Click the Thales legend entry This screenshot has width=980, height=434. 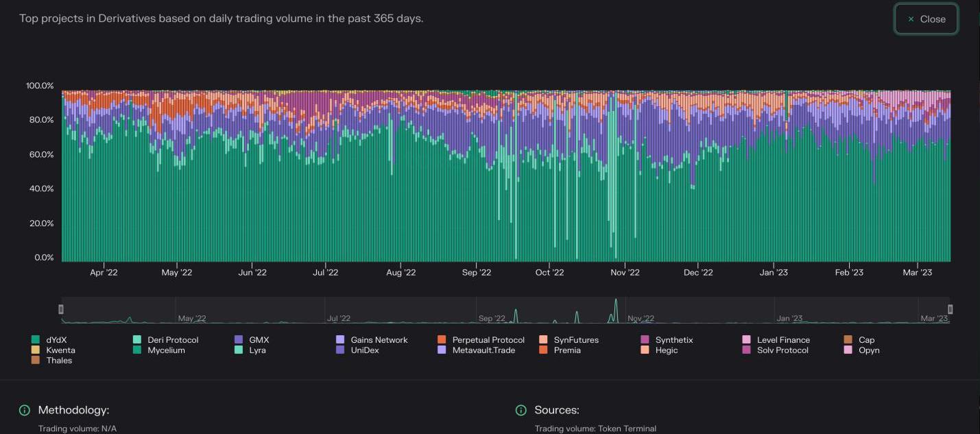point(59,361)
